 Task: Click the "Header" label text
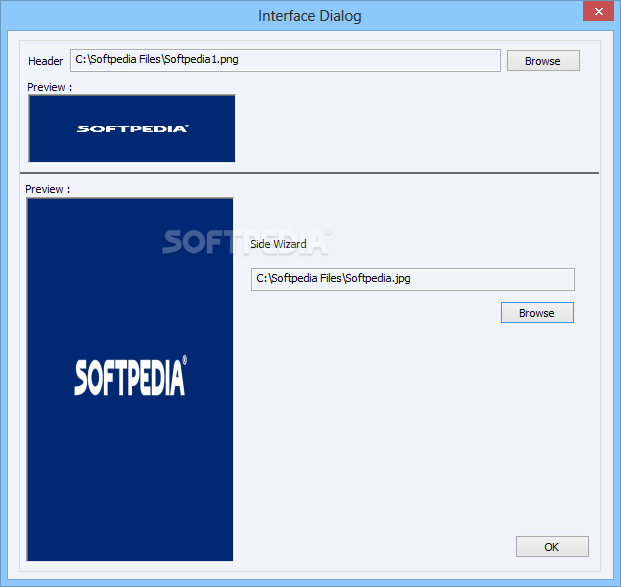pyautogui.click(x=46, y=61)
